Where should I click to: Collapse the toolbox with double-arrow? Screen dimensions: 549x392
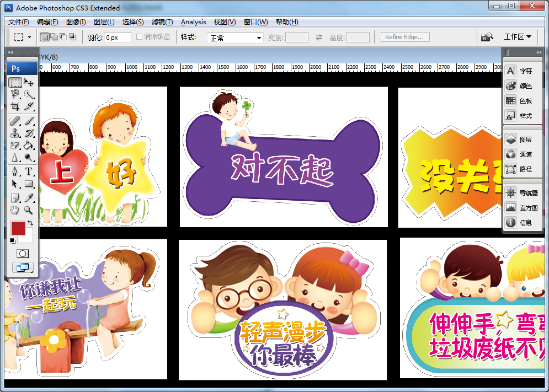tap(10, 52)
